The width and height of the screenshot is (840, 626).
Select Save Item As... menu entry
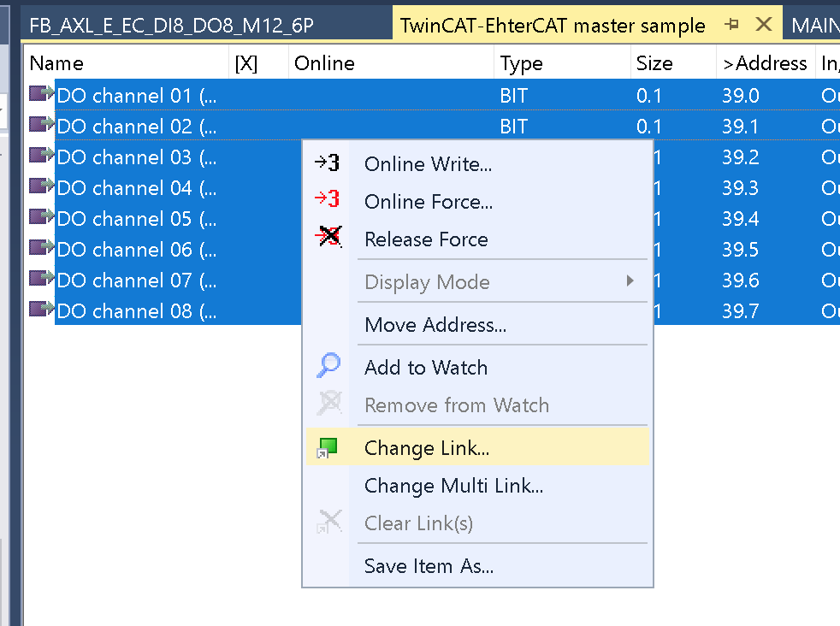click(x=478, y=565)
